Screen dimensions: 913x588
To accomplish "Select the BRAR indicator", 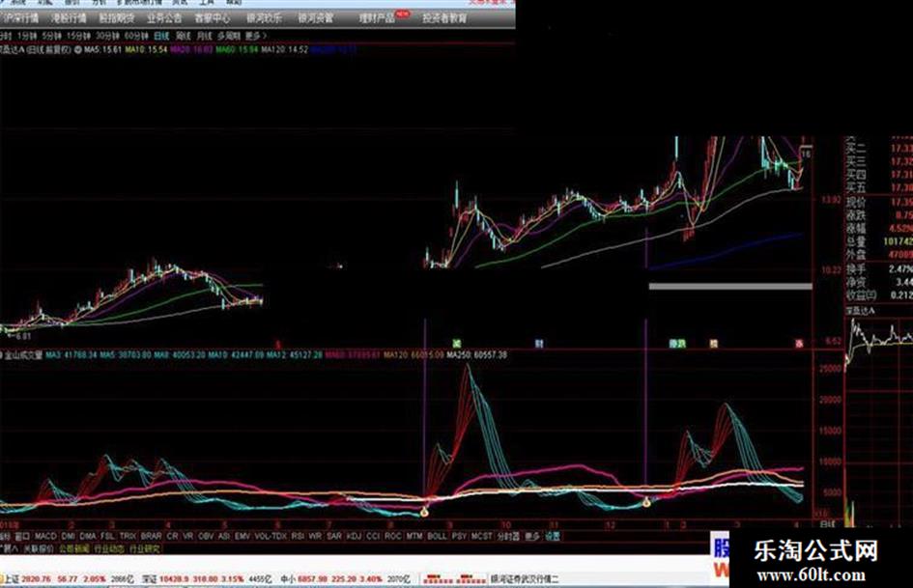I will pyautogui.click(x=152, y=536).
